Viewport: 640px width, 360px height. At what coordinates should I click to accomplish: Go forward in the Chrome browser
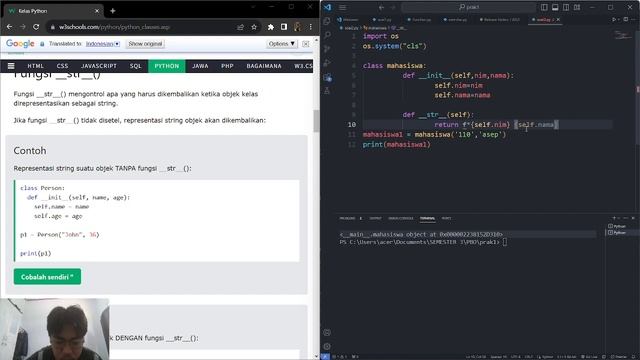click(22, 27)
